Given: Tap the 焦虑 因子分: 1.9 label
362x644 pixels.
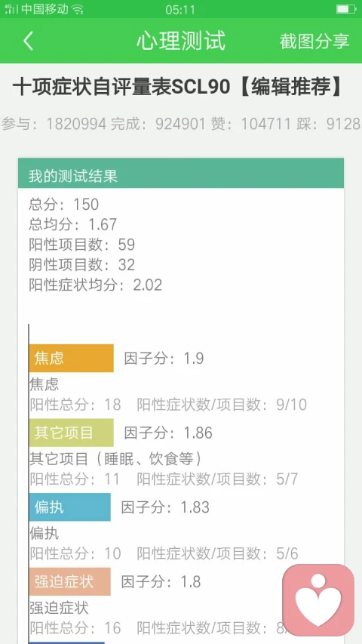Looking at the screenshot, I should click(164, 358).
